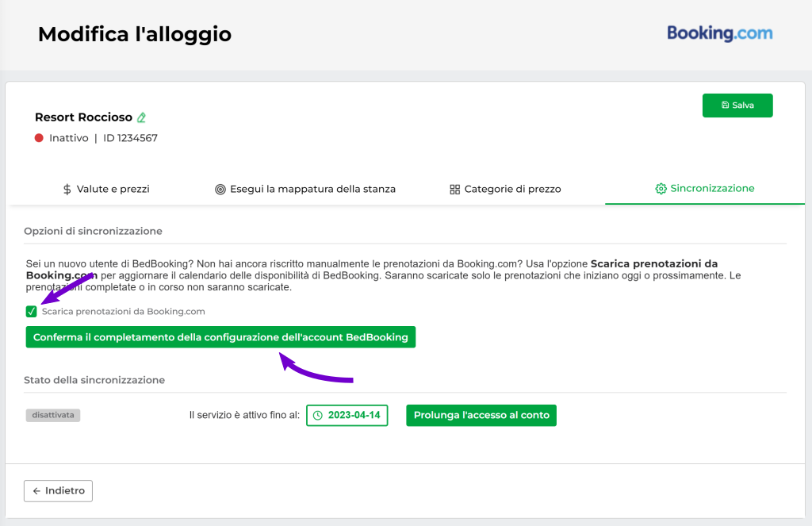812x526 pixels.
Task: Click the Modifica l'alloggio heading
Action: 135,34
